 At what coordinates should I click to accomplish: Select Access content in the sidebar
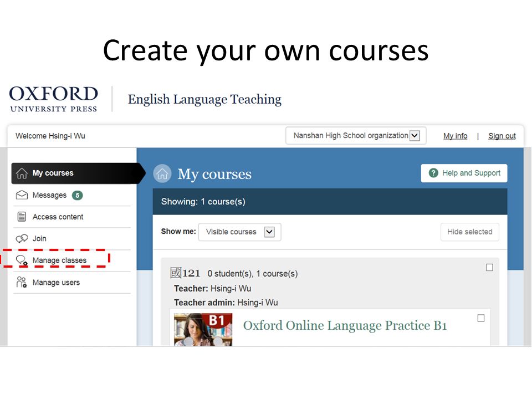click(x=72, y=217)
